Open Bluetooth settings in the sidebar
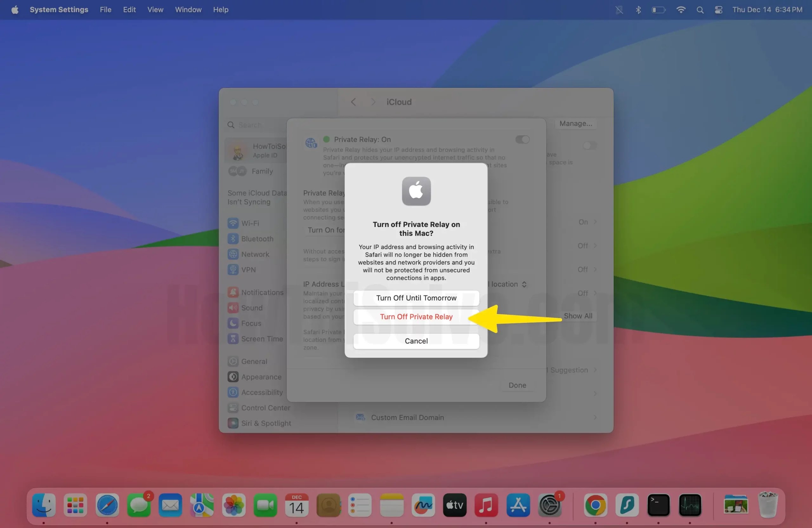 [x=257, y=238]
